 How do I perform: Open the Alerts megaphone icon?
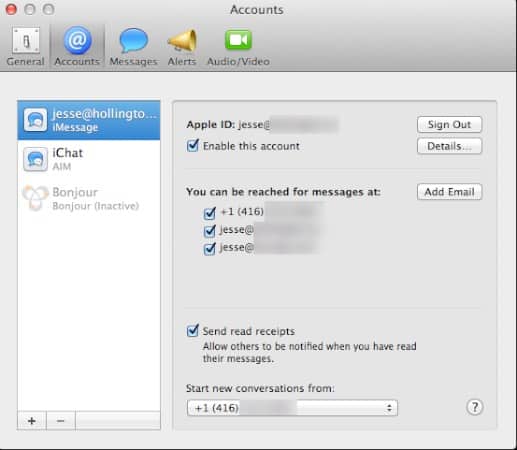click(182, 40)
